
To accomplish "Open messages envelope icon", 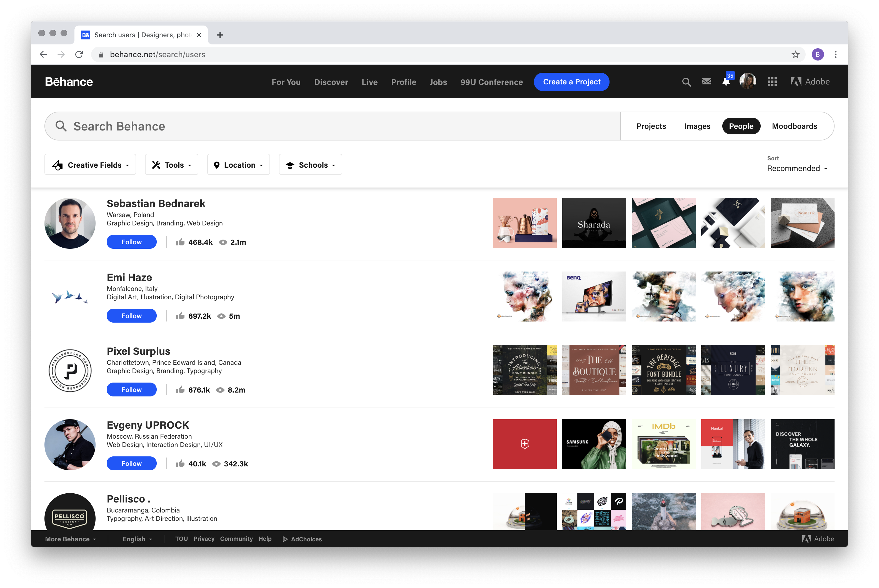I will pyautogui.click(x=706, y=81).
